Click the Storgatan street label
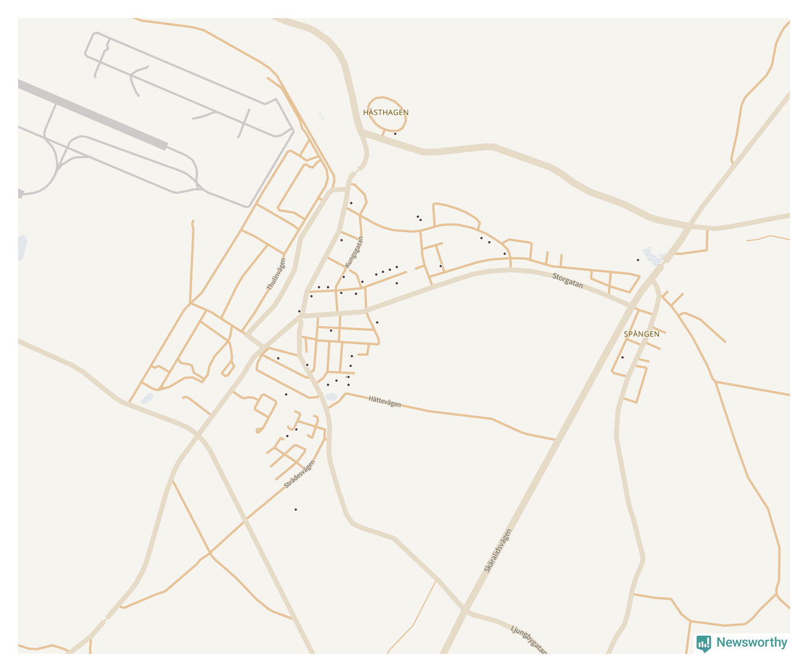Viewport: 808px width, 672px height. 568,281
